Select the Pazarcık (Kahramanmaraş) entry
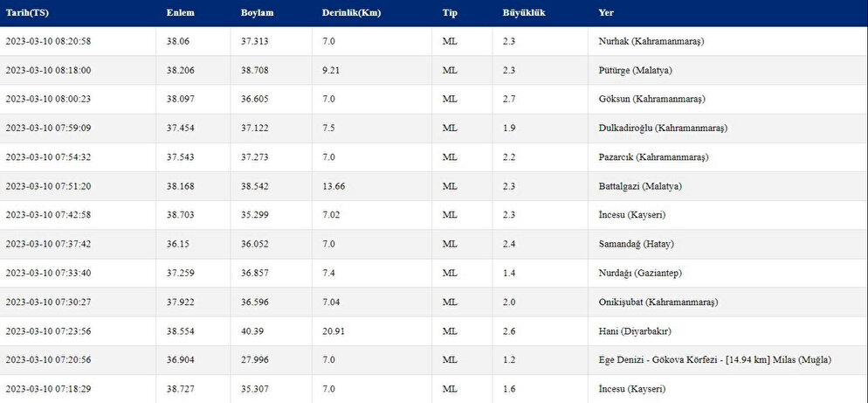The height and width of the screenshot is (403, 868). (x=653, y=157)
